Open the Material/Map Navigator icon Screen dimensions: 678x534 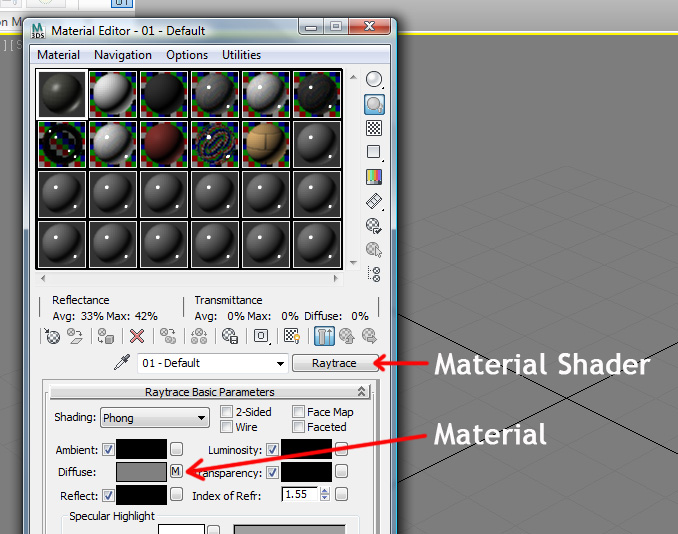pos(374,274)
